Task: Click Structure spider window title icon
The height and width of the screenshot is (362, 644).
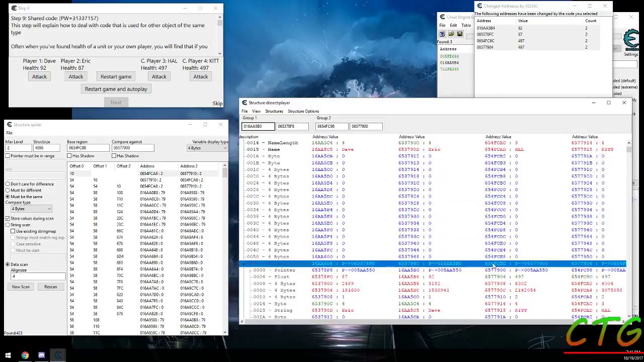Action: [9, 125]
